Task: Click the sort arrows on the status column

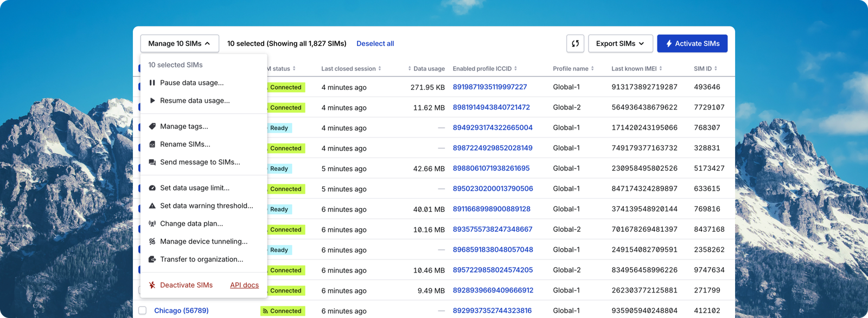Action: [x=294, y=69]
